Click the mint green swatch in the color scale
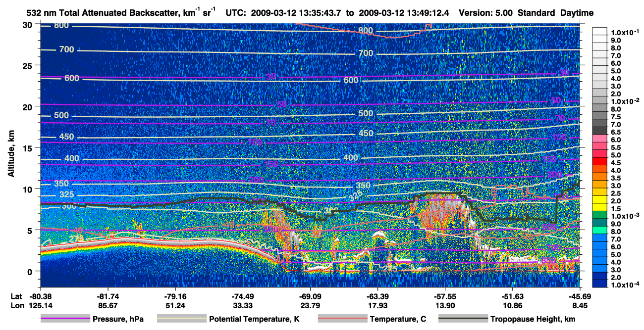 pos(601,230)
